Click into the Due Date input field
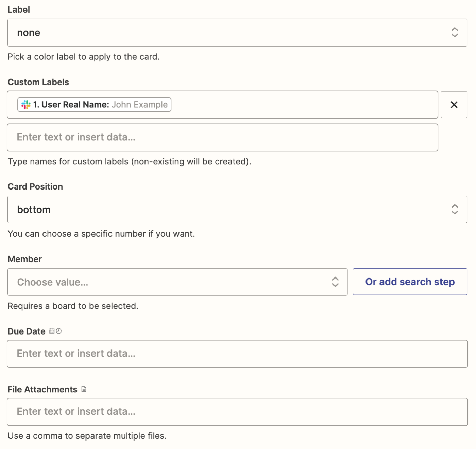 (x=237, y=354)
